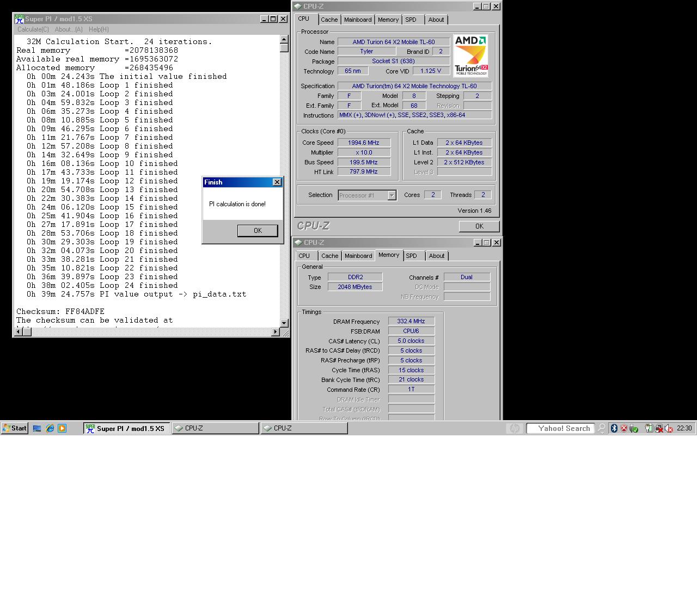Screen dimensions: 697x616
Task: Click Memory Type field DDR2
Action: point(355,277)
